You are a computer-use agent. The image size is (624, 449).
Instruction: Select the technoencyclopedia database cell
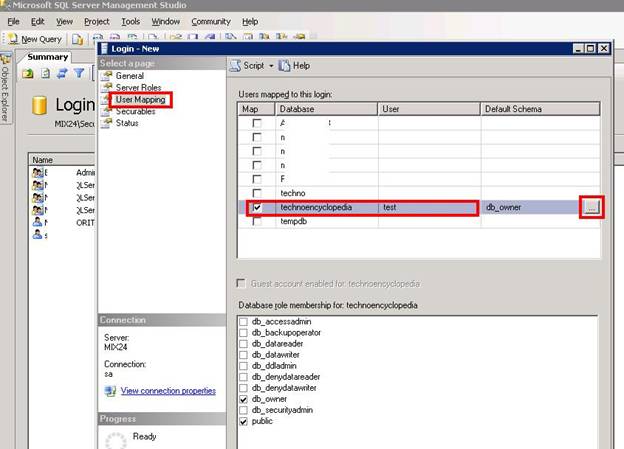coord(326,207)
